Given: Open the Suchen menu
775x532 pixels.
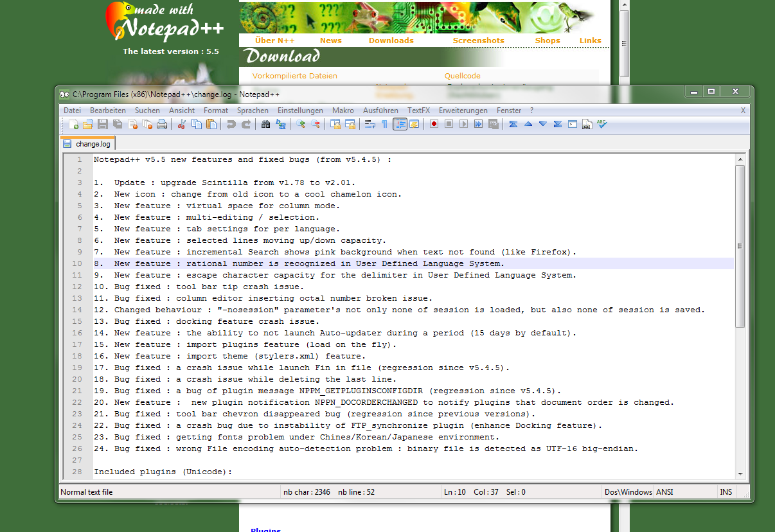Looking at the screenshot, I should click(147, 111).
